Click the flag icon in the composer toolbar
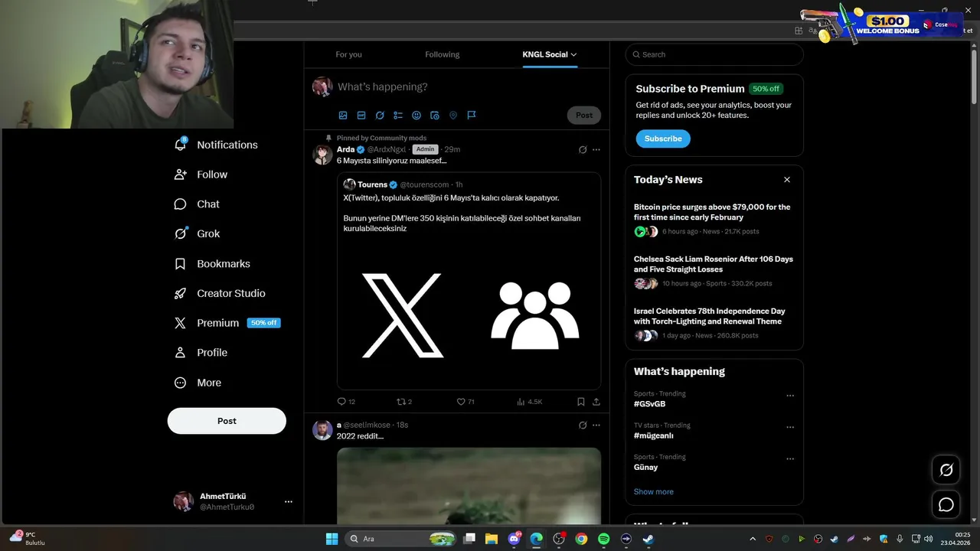 click(472, 115)
